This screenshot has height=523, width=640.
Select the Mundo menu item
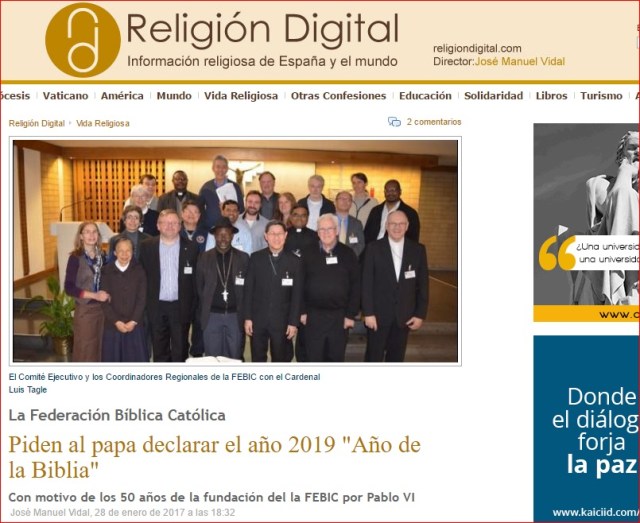[174, 96]
